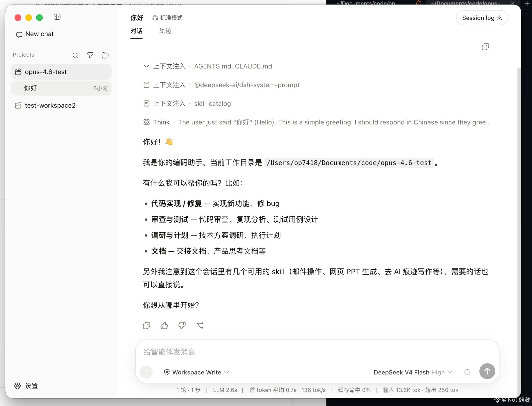Select the ~/Documents/code/opus- terminal tab

point(465,3)
